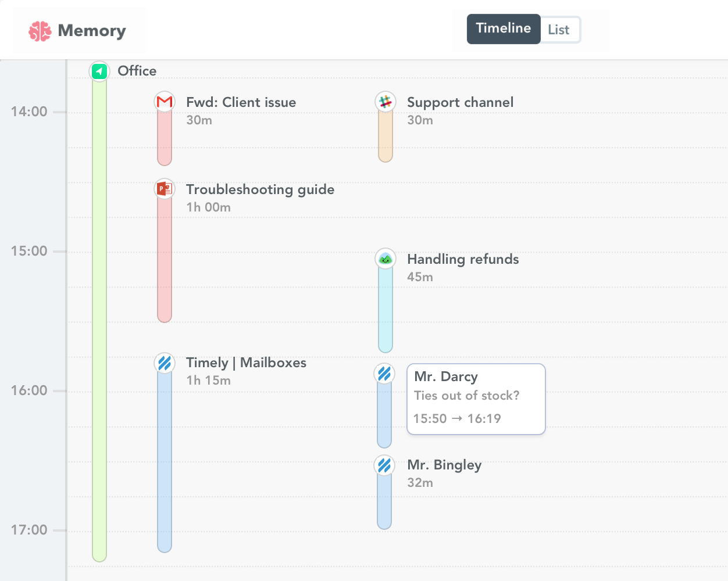Select the Timely | Mailboxes entry icon

[164, 362]
